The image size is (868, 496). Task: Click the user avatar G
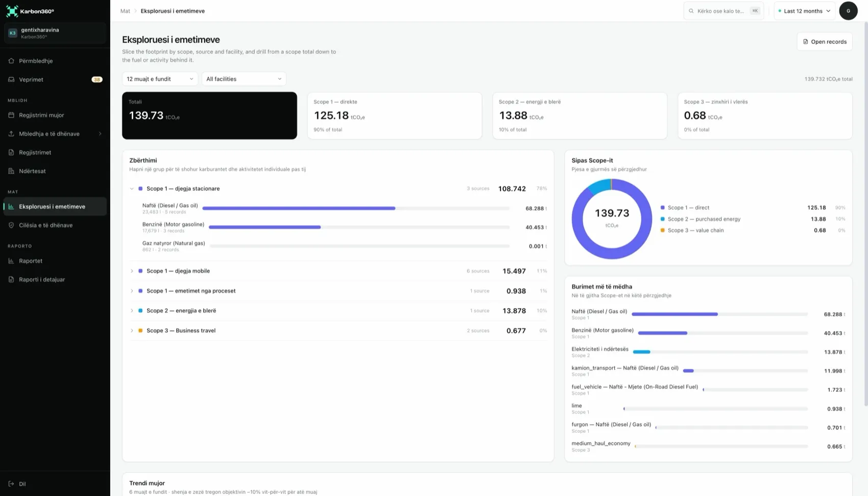click(x=848, y=11)
